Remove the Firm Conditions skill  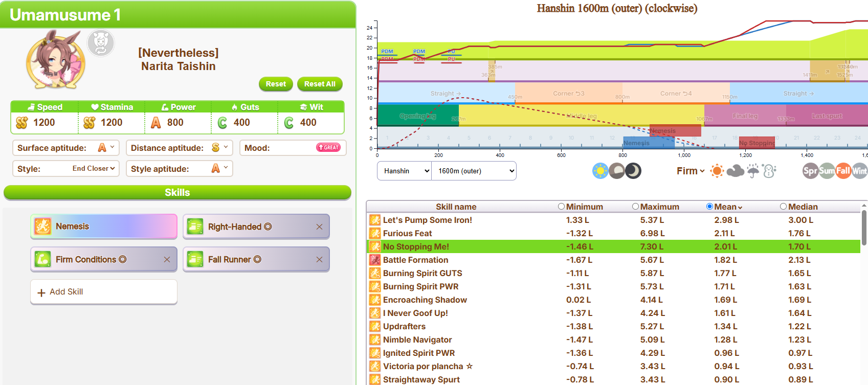tap(167, 259)
